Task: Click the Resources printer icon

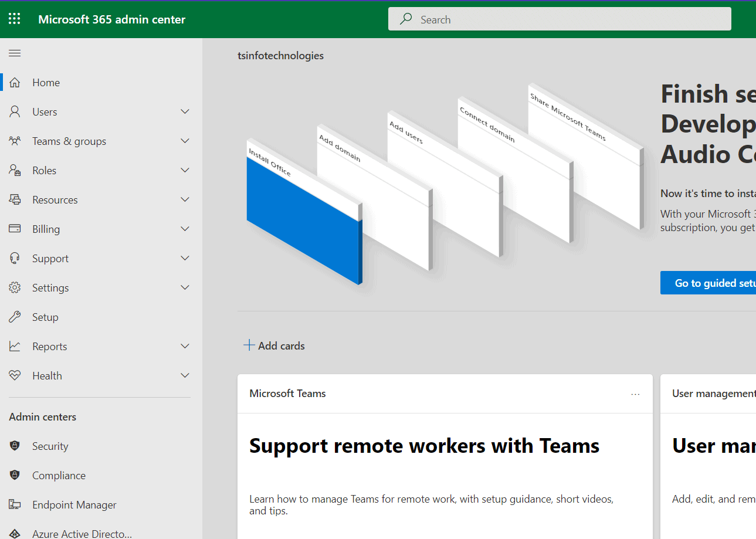Action: pos(15,200)
